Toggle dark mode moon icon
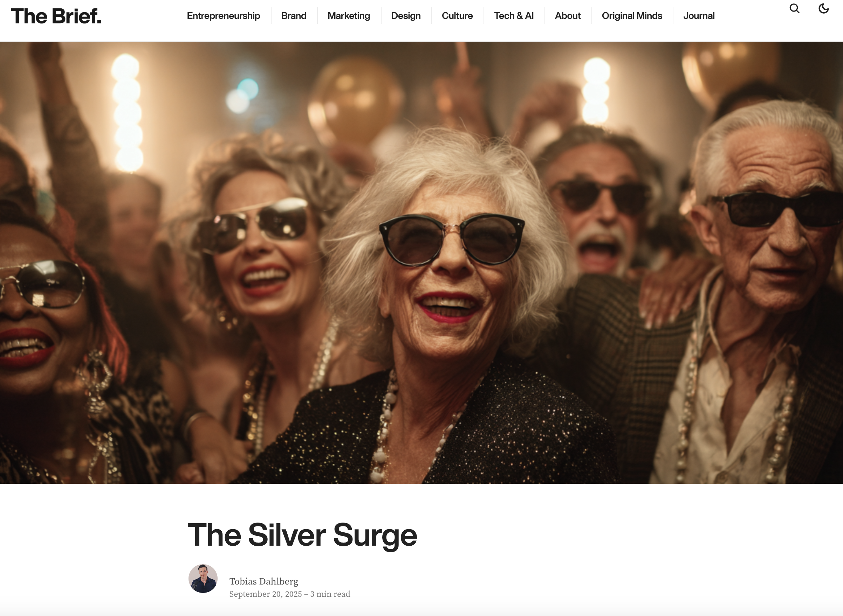Viewport: 843px width, 616px height. coord(824,9)
